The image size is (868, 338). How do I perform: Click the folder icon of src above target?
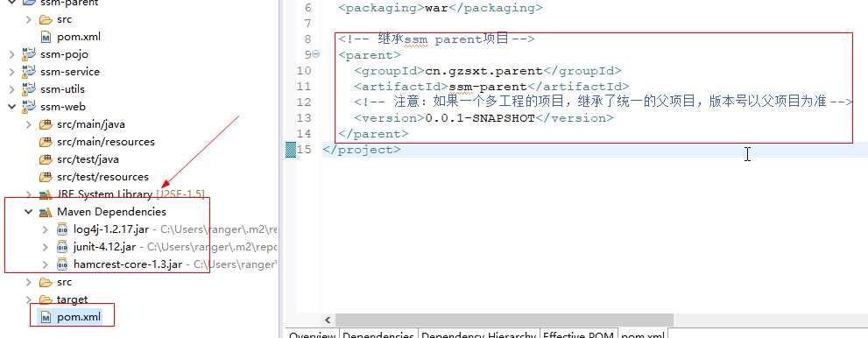click(46, 282)
